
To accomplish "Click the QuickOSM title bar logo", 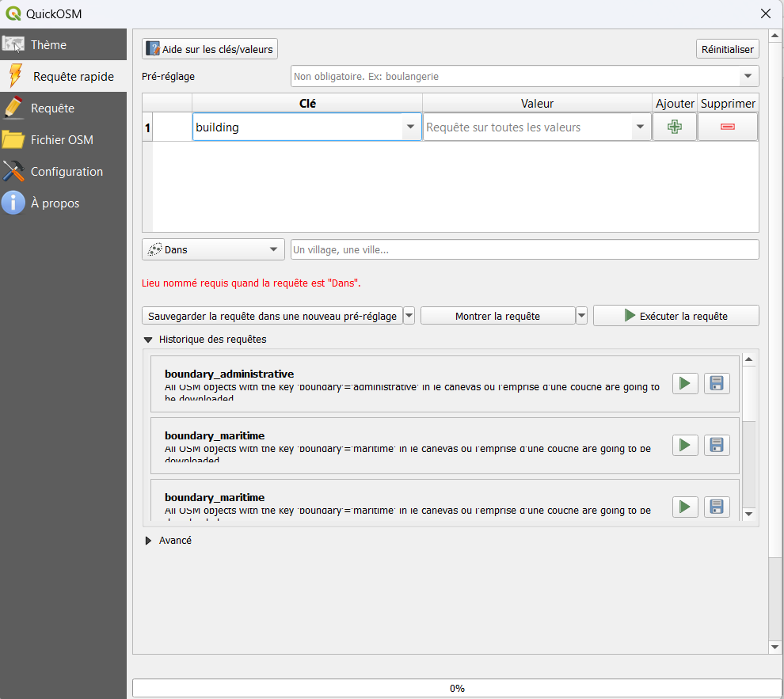I will tap(13, 13).
